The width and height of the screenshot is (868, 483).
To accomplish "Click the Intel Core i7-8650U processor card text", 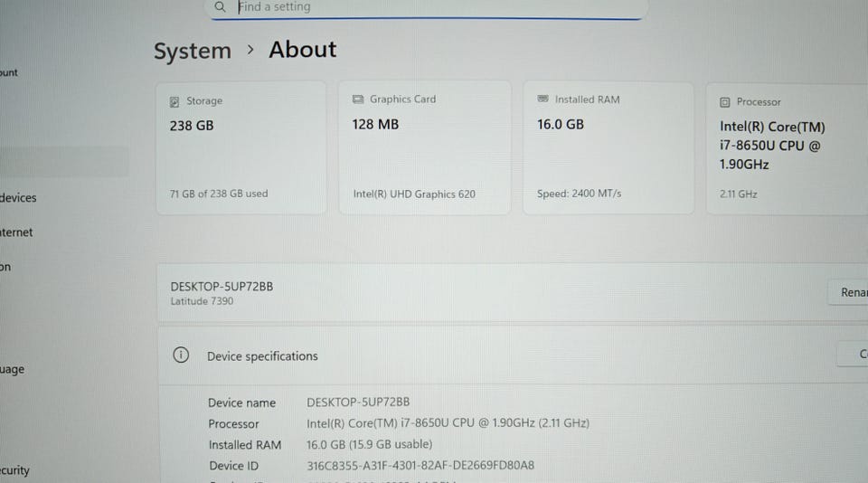I will click(x=772, y=145).
